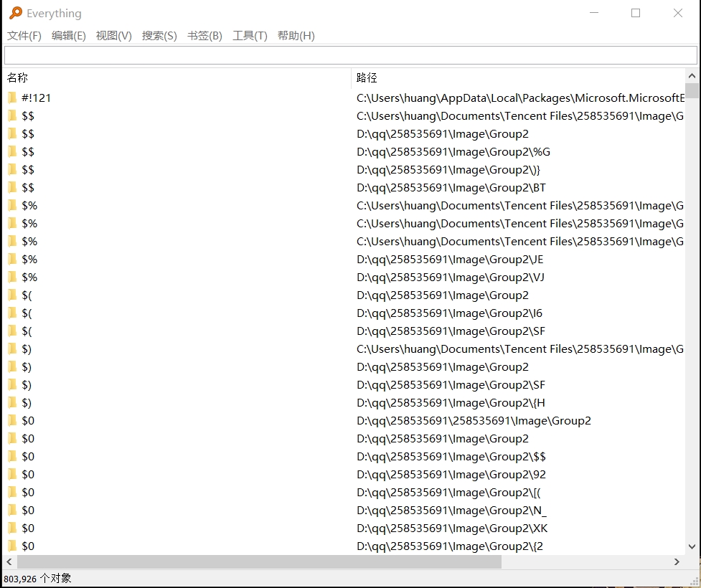Click vertical scrollbar down arrow

pyautogui.click(x=692, y=546)
